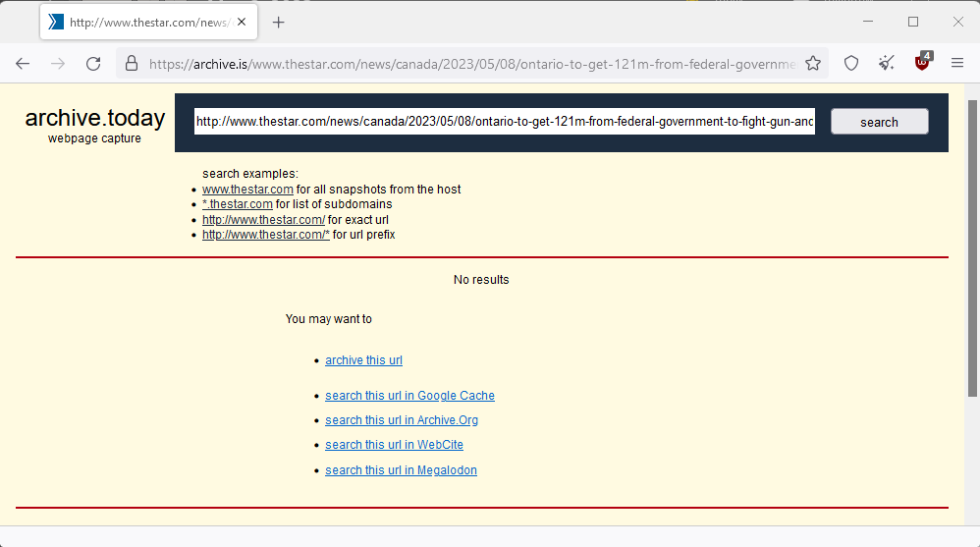Image resolution: width=980 pixels, height=547 pixels.
Task: Search this url in Archive.Org
Action: 402,420
